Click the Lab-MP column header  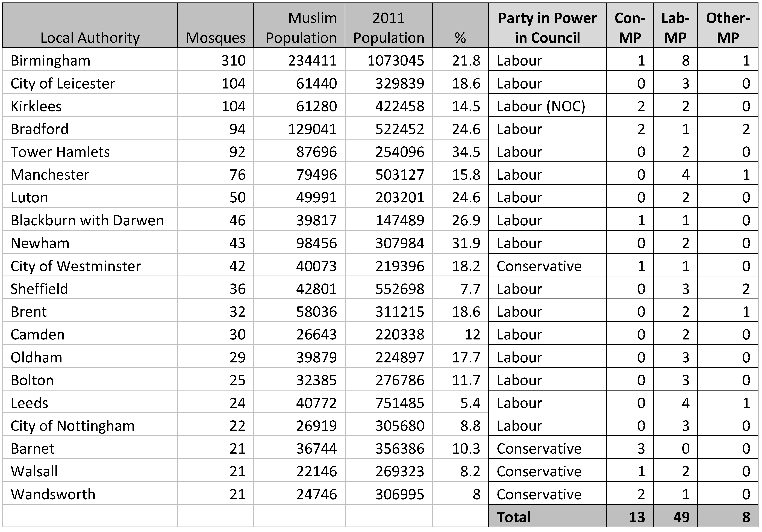pyautogui.click(x=675, y=28)
